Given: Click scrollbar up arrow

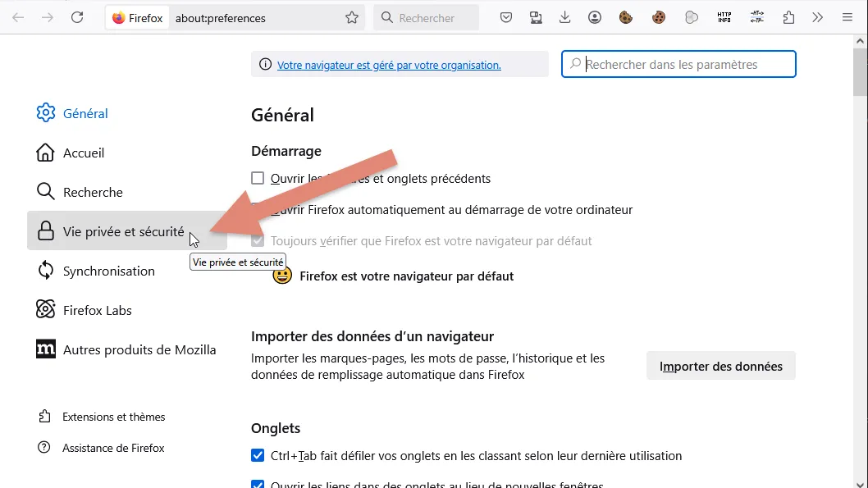Looking at the screenshot, I should (860, 41).
